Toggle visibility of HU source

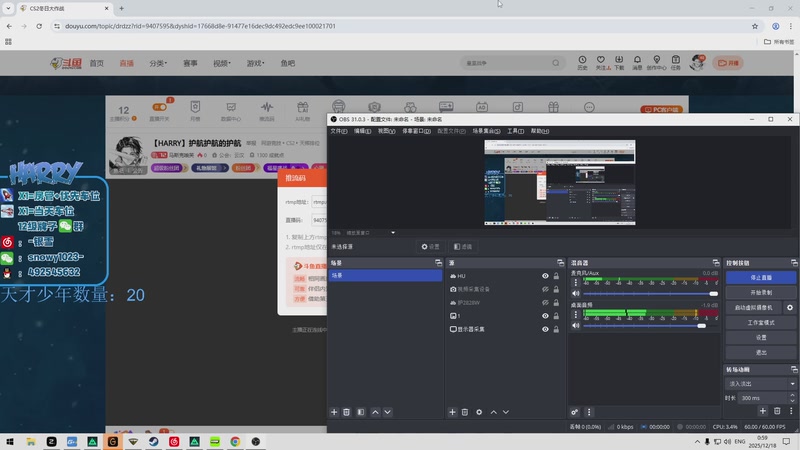click(x=545, y=276)
